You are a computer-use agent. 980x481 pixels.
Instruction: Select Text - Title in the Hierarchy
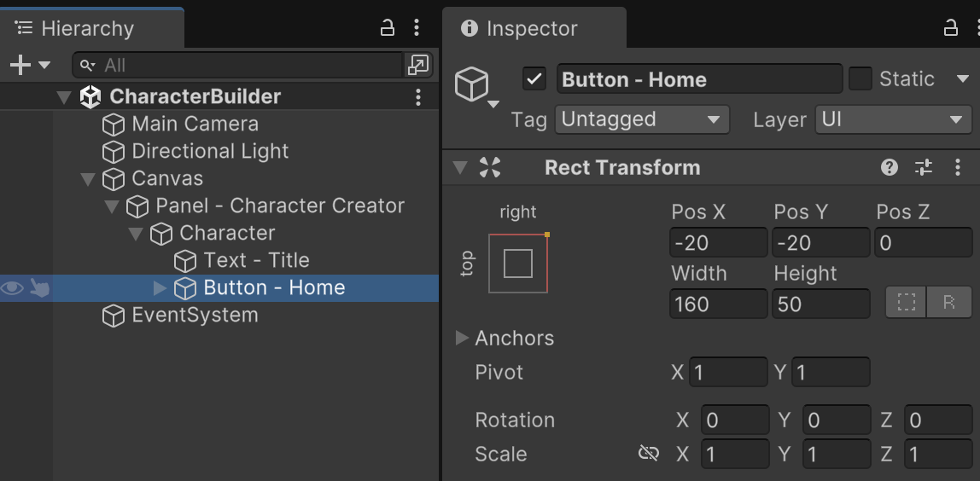coord(256,260)
